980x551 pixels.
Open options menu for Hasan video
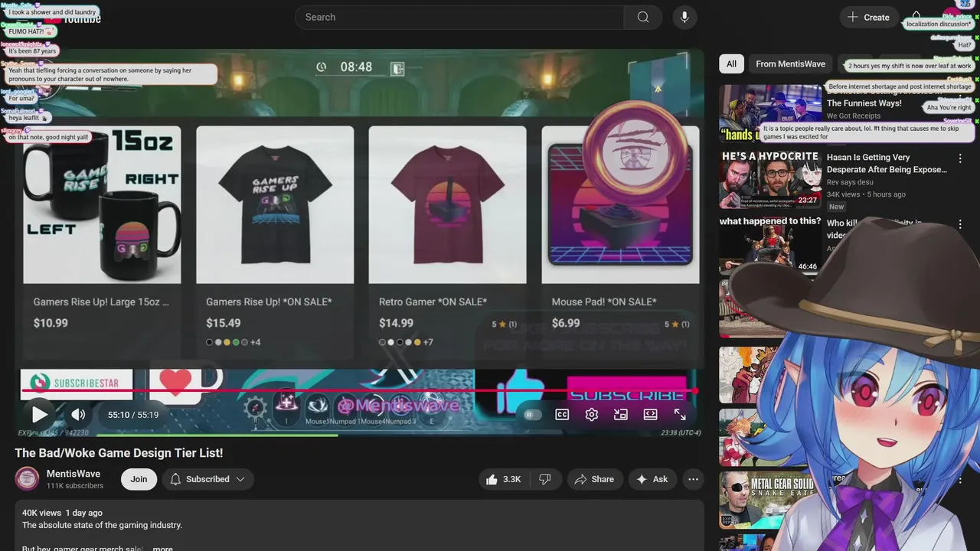(x=960, y=158)
